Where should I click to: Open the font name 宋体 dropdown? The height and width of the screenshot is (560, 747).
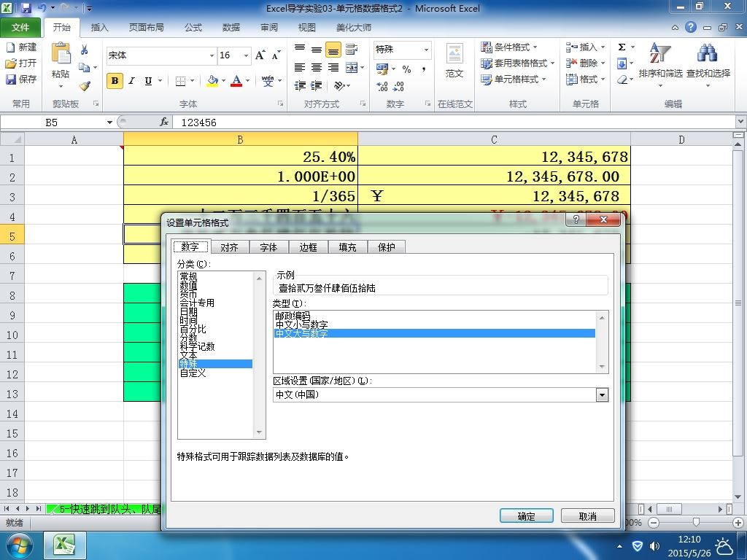(212, 55)
